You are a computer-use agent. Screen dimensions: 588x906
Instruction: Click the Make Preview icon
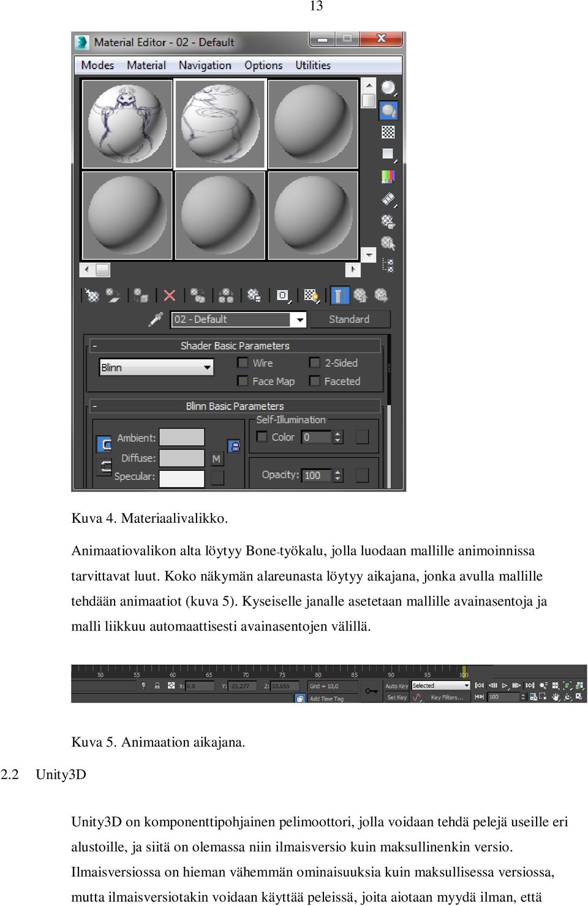tap(388, 199)
